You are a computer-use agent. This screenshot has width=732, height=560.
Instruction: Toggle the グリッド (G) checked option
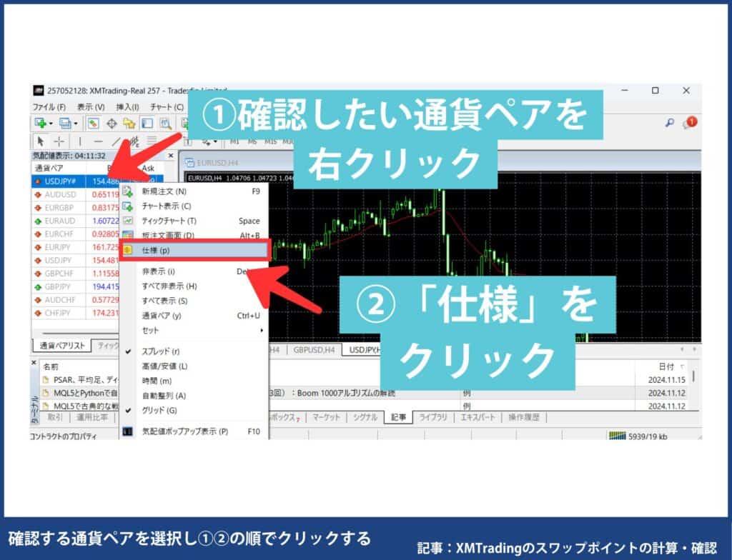pos(194,410)
